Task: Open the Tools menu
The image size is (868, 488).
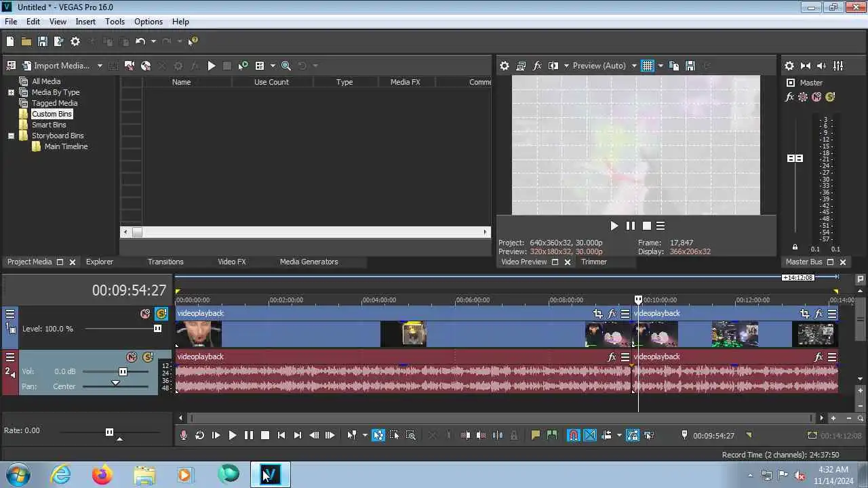Action: (115, 22)
